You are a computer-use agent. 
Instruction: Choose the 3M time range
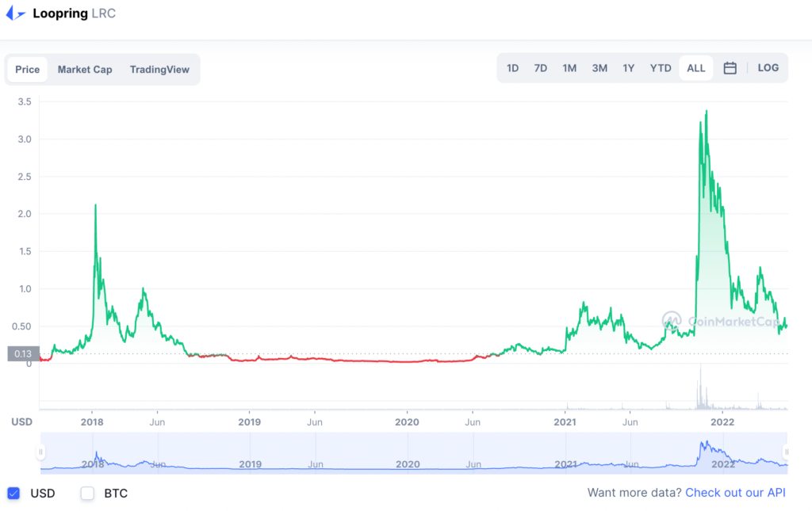599,68
